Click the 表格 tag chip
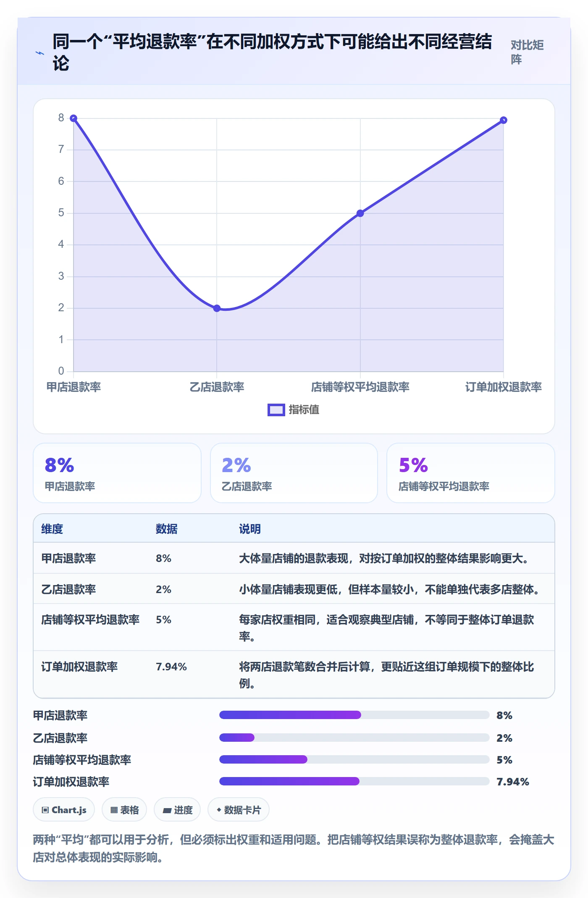 124,810
